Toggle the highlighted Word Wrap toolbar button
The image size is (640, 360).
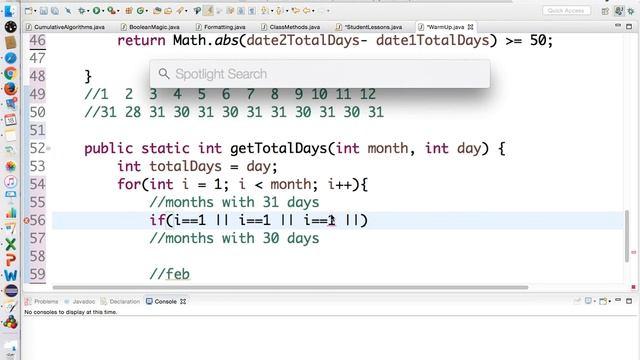(x=209, y=11)
